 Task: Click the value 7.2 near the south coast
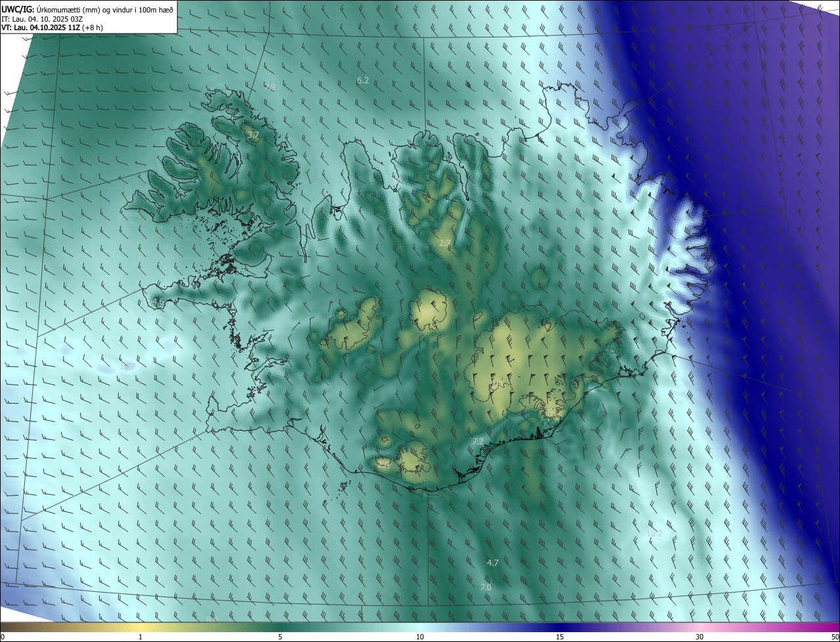coord(478,441)
